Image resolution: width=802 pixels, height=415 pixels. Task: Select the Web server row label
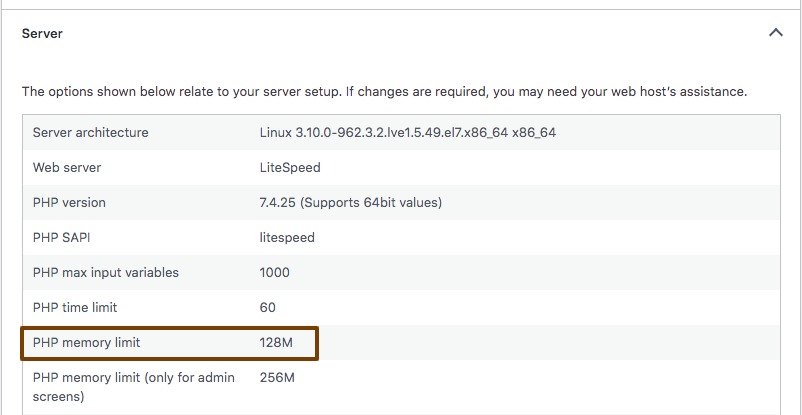click(67, 167)
